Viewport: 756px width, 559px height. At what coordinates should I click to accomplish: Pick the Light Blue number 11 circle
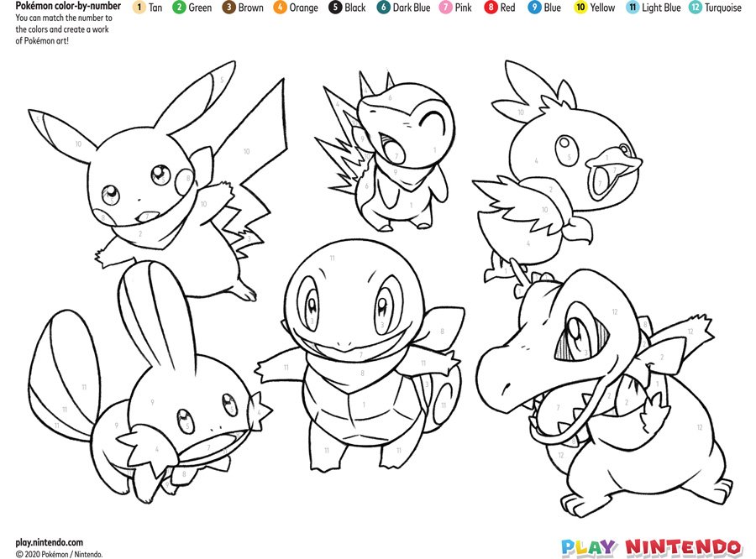click(x=632, y=8)
